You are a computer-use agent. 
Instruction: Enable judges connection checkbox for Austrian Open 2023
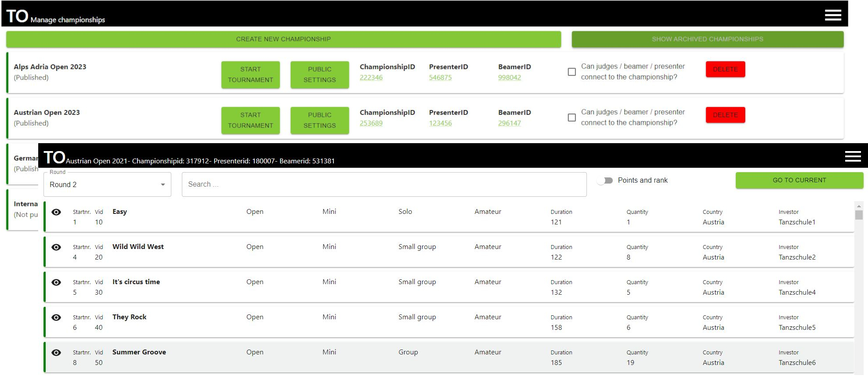tap(571, 117)
